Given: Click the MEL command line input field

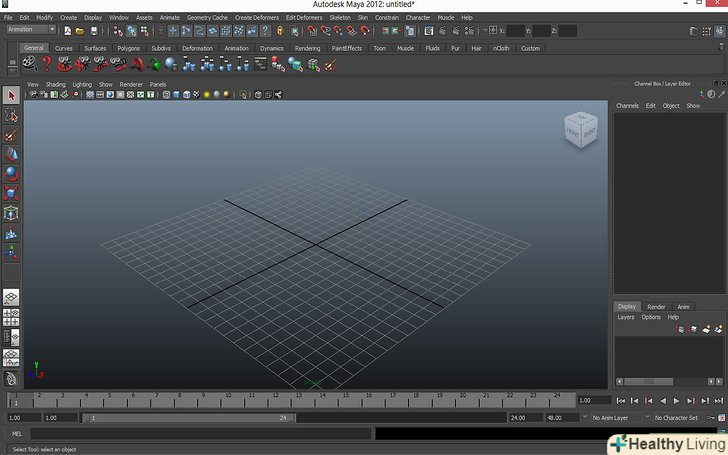Looking at the screenshot, I should pyautogui.click(x=200, y=434).
